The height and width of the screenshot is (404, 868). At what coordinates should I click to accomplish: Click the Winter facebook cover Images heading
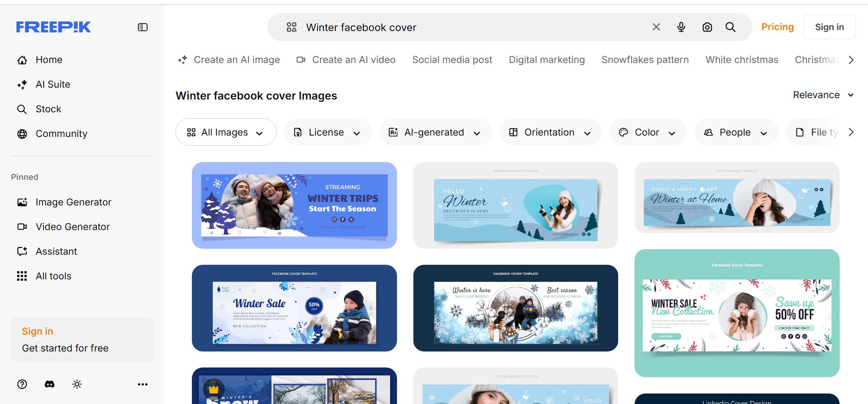tap(256, 96)
